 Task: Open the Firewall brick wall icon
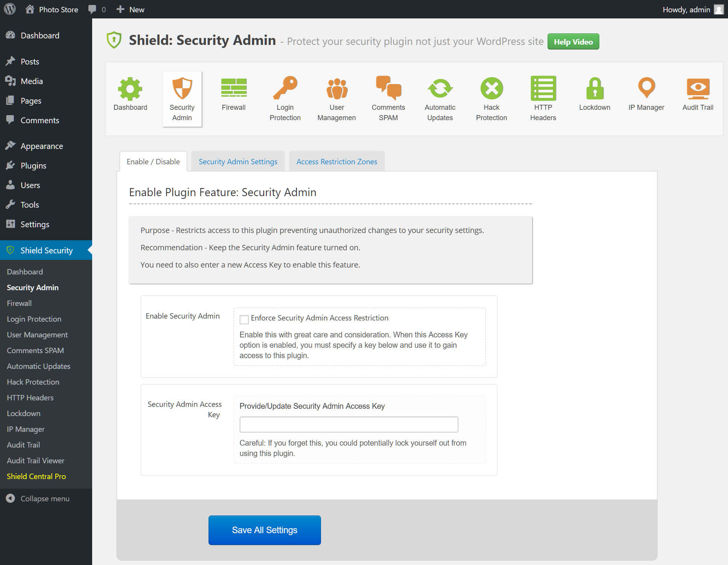tap(233, 88)
